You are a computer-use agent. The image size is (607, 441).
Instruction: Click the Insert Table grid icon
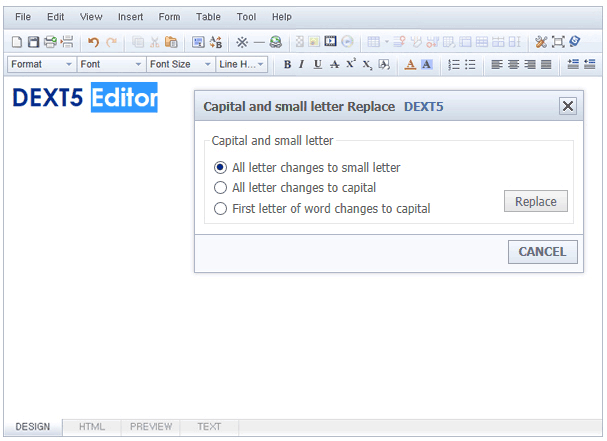(374, 41)
